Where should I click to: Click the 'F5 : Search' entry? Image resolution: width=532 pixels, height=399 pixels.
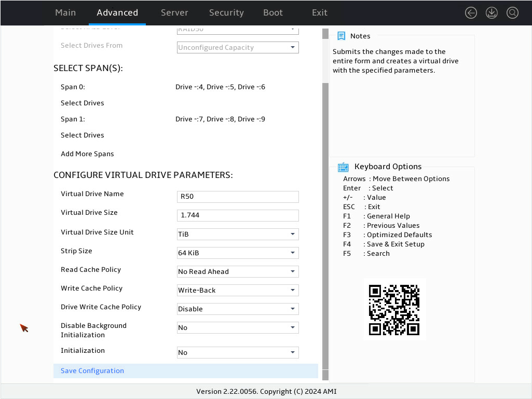pos(366,253)
